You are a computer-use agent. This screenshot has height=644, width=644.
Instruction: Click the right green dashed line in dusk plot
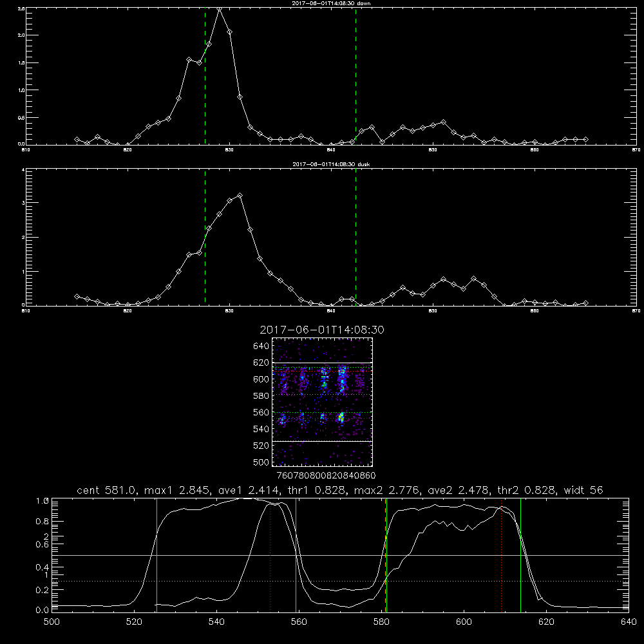[x=355, y=237]
